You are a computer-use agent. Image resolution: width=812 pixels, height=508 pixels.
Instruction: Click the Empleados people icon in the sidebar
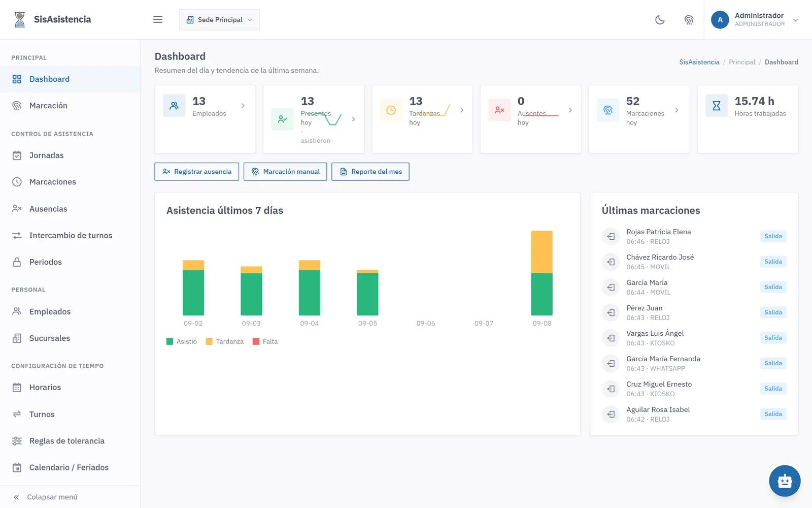[17, 311]
